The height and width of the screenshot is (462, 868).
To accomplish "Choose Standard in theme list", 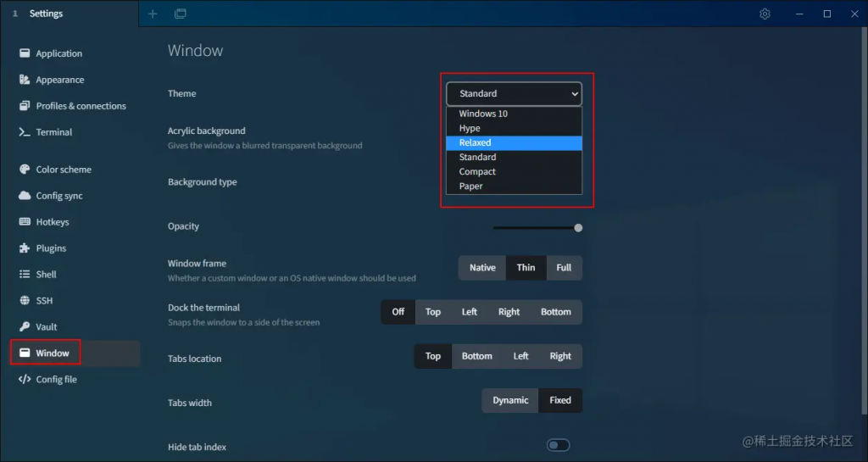I will (514, 157).
